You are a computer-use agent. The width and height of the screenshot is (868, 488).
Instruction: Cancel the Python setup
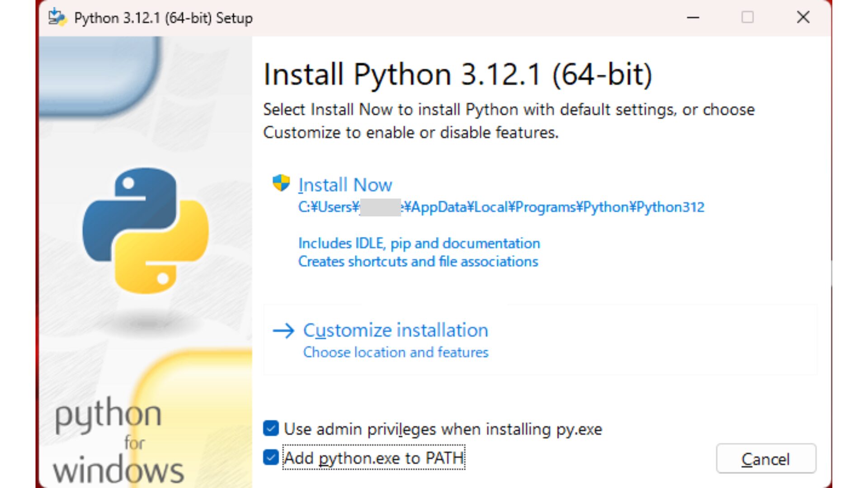click(x=765, y=459)
